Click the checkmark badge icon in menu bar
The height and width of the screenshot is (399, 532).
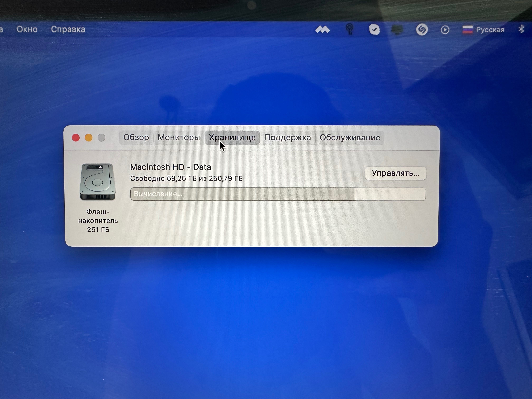pos(374,30)
